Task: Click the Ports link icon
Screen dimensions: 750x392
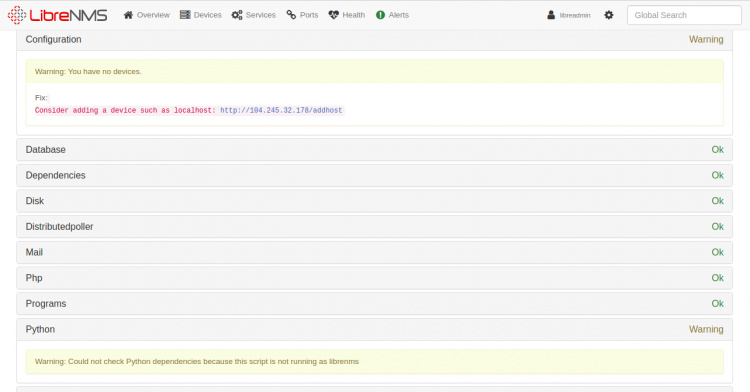Action: coord(291,15)
